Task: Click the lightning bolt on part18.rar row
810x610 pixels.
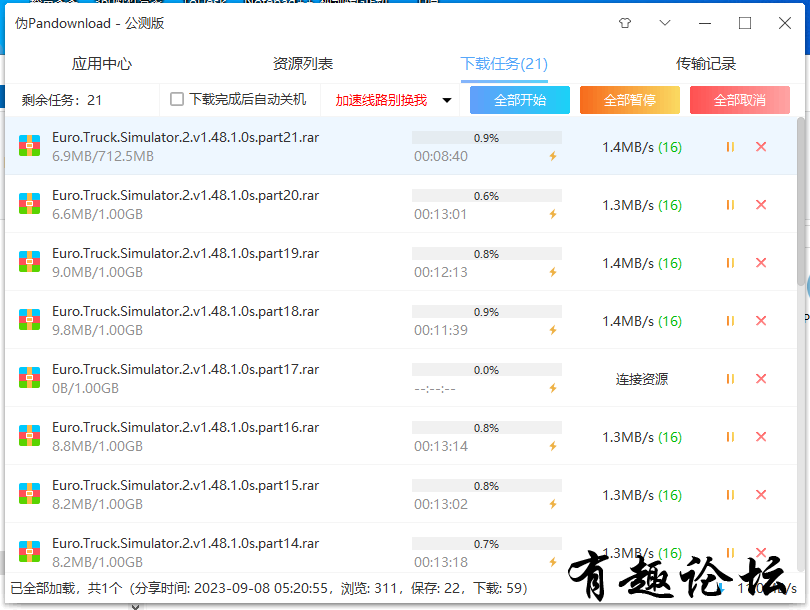Action: pyautogui.click(x=553, y=330)
